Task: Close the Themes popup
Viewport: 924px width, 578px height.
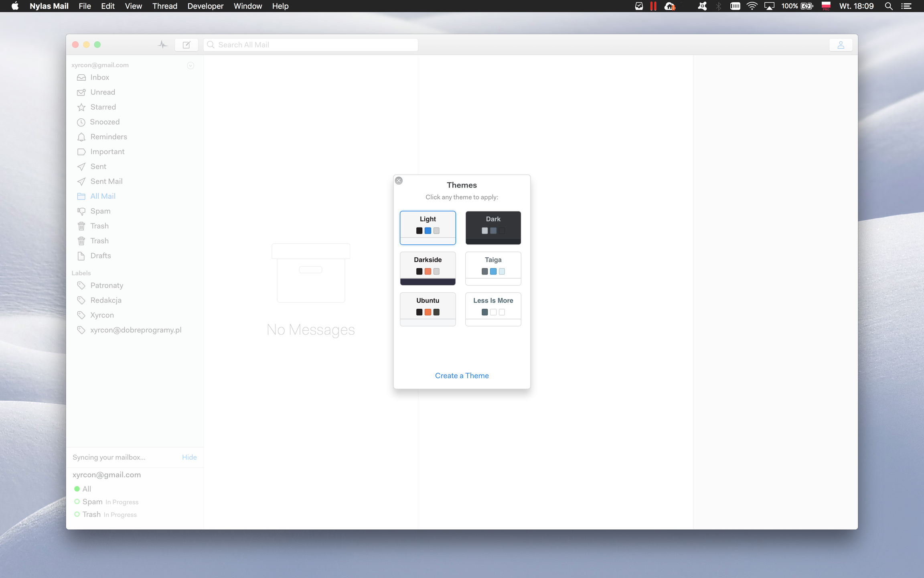Action: click(399, 181)
